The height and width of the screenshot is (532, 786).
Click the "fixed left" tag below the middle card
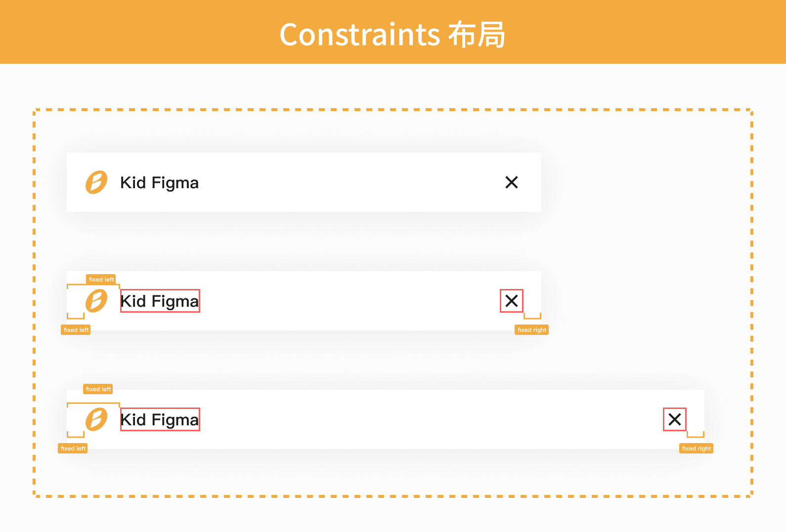click(x=76, y=330)
